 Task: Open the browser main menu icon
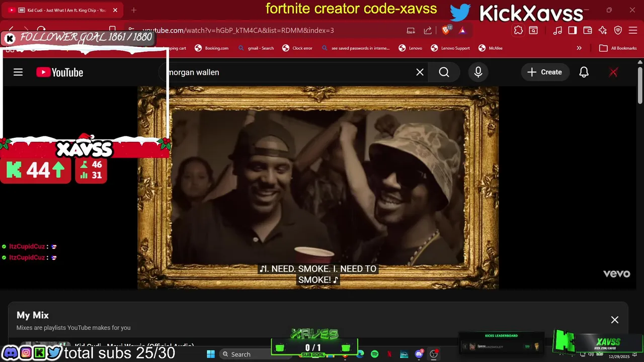pos(633,30)
